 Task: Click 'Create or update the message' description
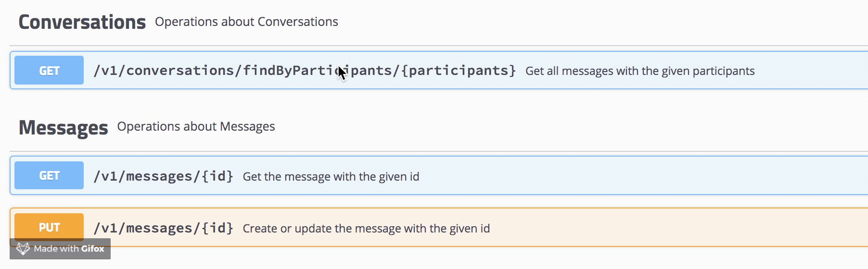point(366,229)
